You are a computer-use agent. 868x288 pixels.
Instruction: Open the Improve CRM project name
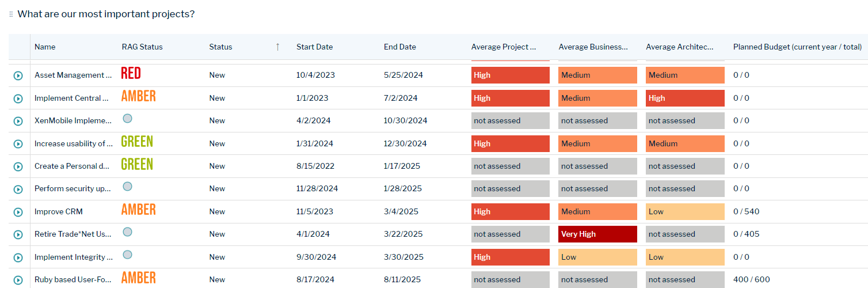pyautogui.click(x=59, y=212)
